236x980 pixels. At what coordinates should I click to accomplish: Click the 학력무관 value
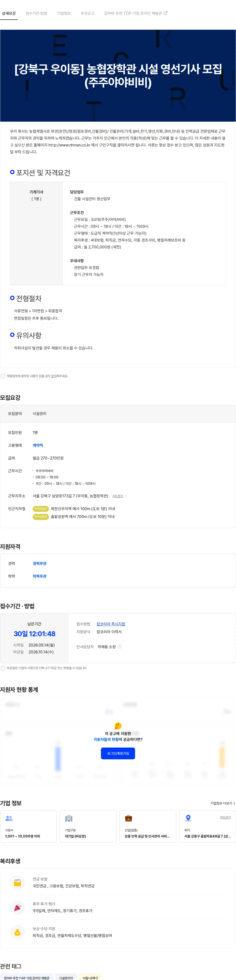coord(40,576)
